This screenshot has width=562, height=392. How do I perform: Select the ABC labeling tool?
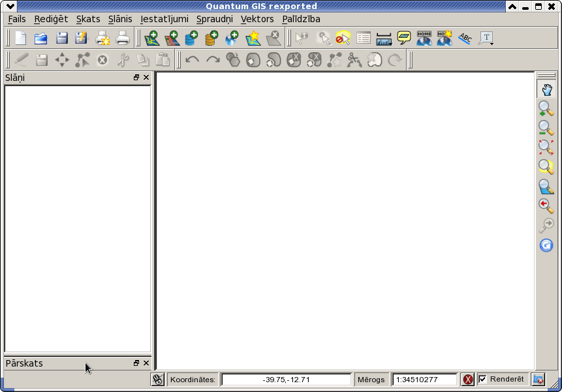(465, 38)
